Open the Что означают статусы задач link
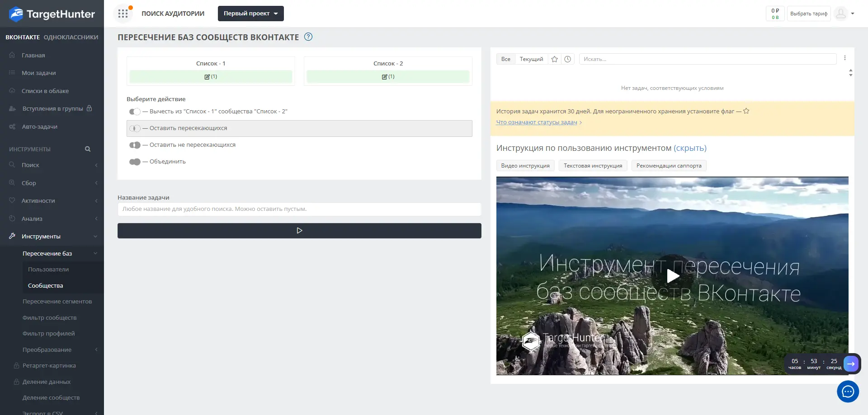 (x=537, y=122)
